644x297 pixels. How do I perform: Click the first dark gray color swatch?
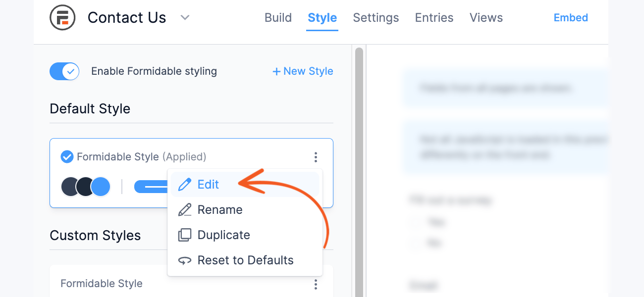(x=69, y=187)
